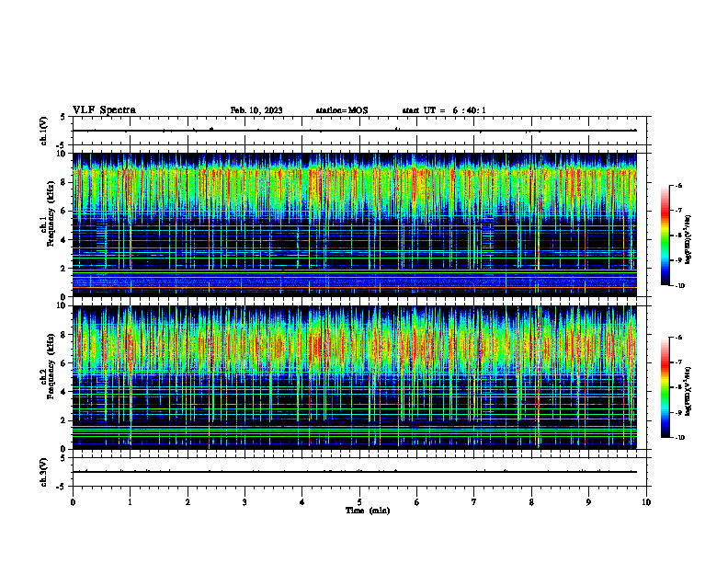Viewport: 728px width, 563px height.
Task: Click the "ch.1(V)" waveform axis label
Action: (x=43, y=131)
